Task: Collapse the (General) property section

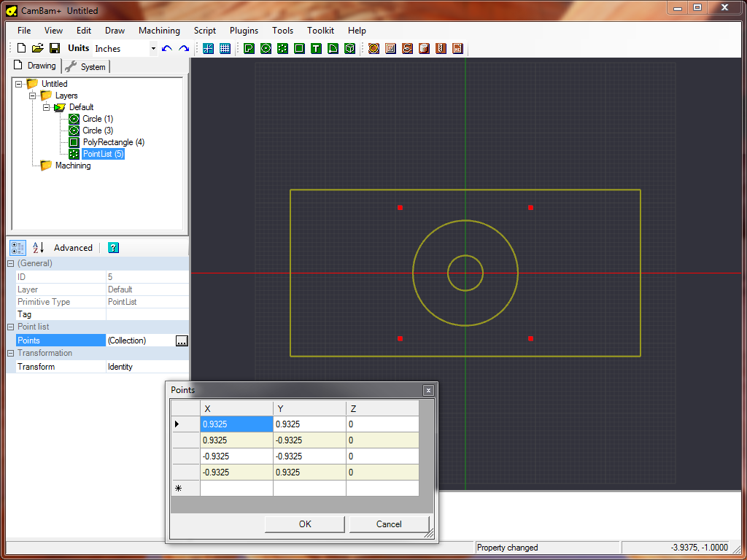Action: click(11, 263)
